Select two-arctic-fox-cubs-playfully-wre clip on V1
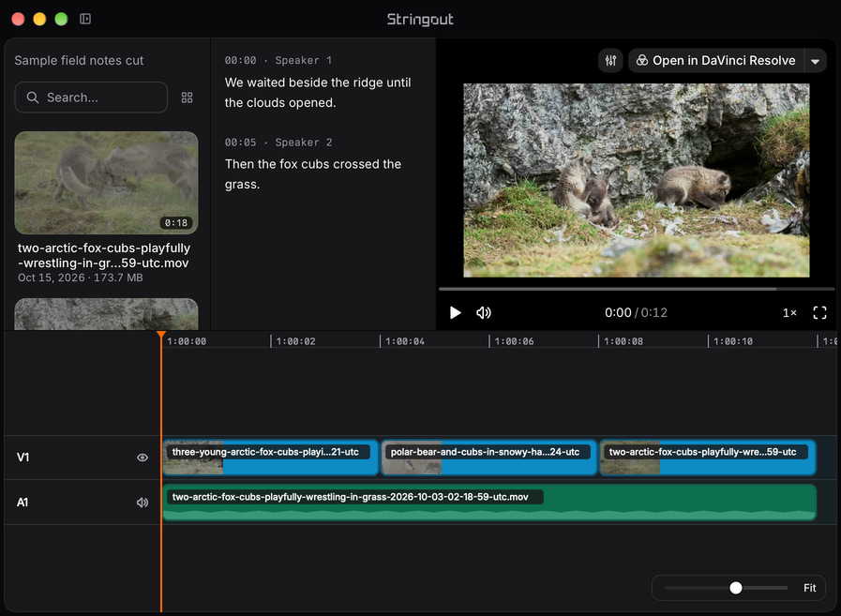The height and width of the screenshot is (616, 841). pyautogui.click(x=708, y=458)
